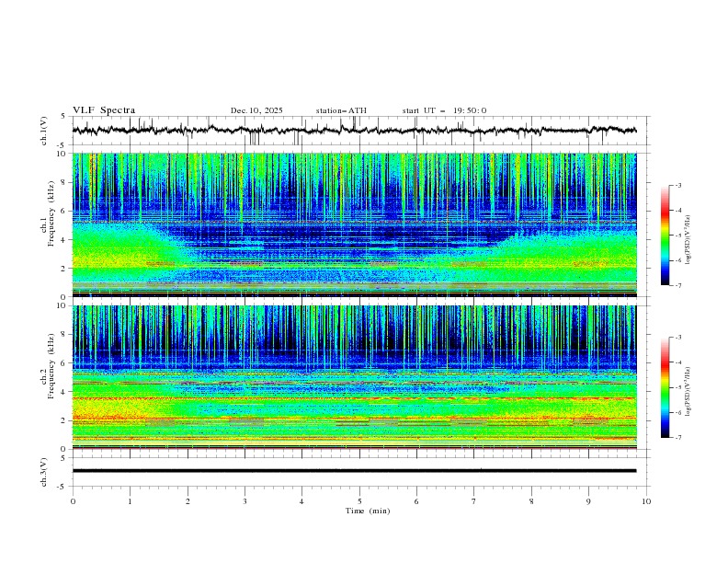
Task: Click the 'VLF Spectra' title text
Action: [104, 110]
